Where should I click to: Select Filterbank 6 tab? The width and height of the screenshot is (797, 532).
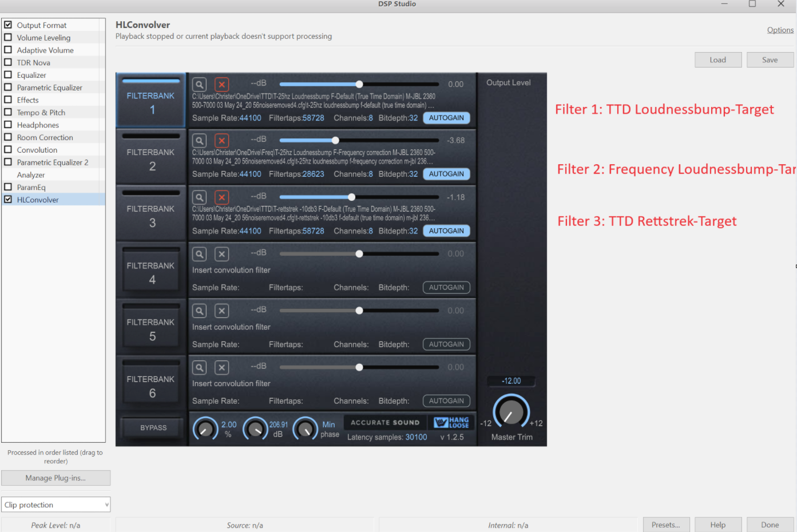pos(151,383)
